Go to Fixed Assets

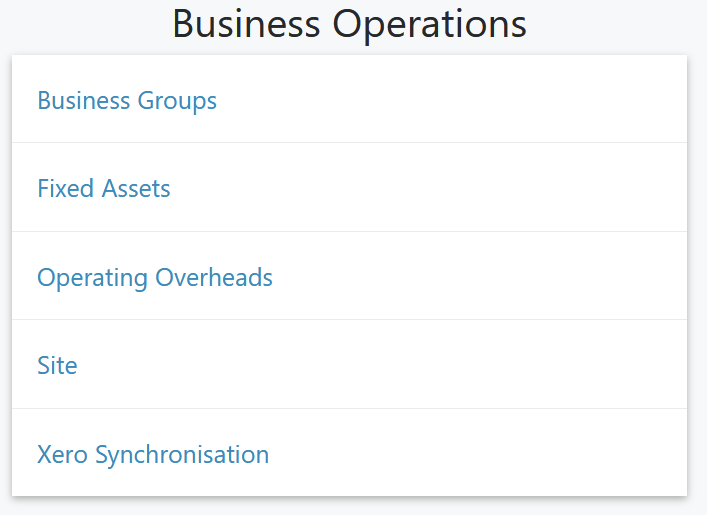click(x=104, y=188)
